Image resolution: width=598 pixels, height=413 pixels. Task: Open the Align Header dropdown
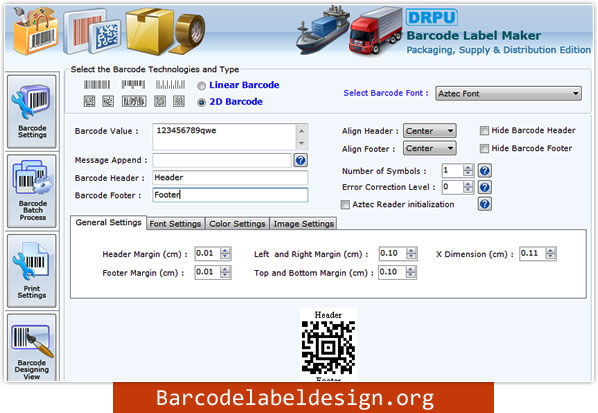tap(429, 131)
